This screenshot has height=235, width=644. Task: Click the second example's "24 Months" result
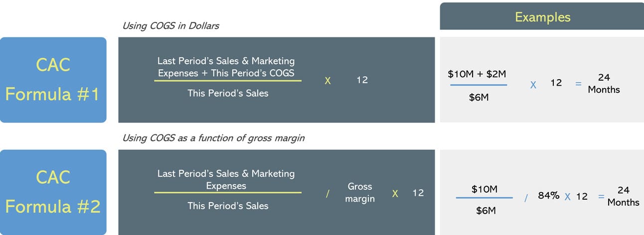(623, 196)
